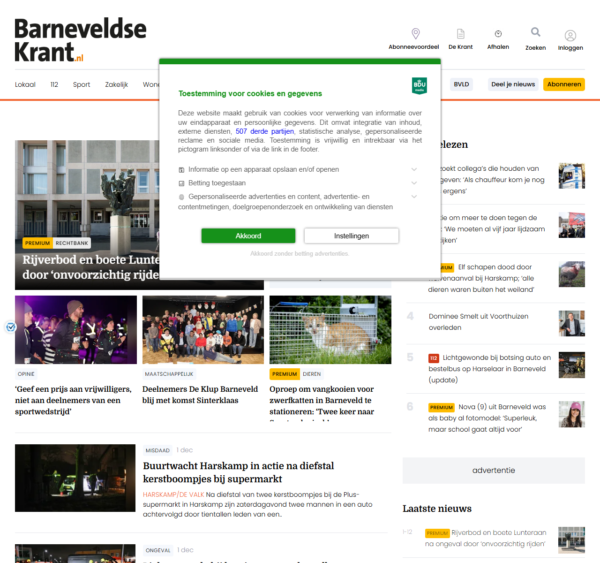Open cookie preferences checkmark badge at left edge
The height and width of the screenshot is (563, 600).
pos(11,327)
